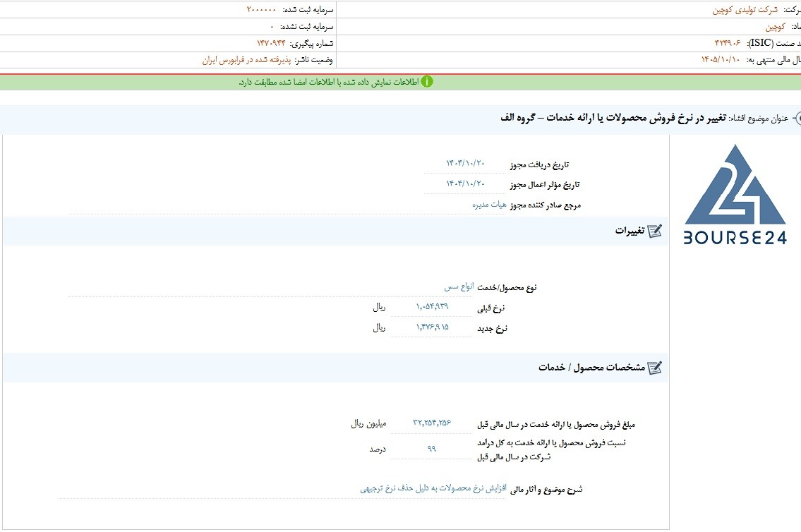
Task: Click the ریال unit in the نرخ قبلی row
Action: (379, 308)
